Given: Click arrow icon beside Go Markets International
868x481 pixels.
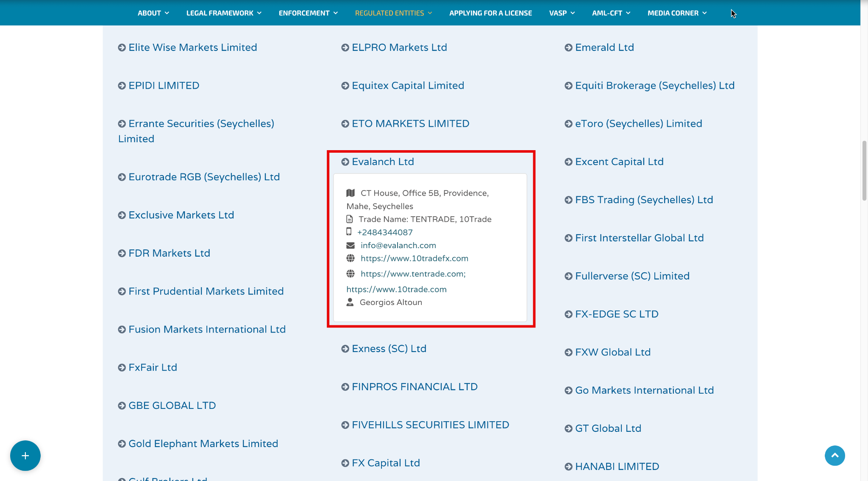Looking at the screenshot, I should 569,391.
